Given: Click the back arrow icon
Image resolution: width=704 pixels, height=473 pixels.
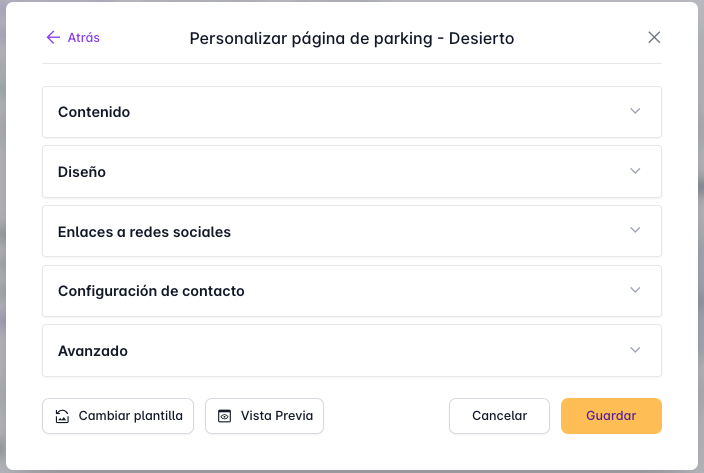Looking at the screenshot, I should pyautogui.click(x=53, y=38).
